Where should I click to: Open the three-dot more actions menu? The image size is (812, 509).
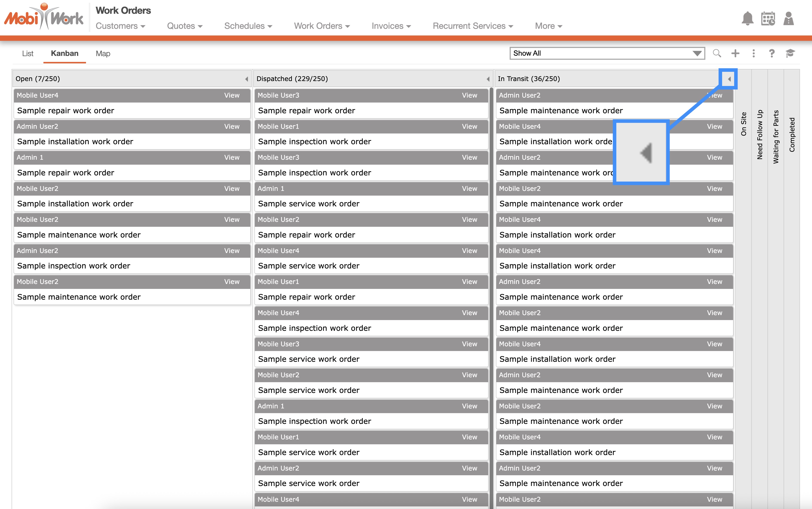coord(754,53)
